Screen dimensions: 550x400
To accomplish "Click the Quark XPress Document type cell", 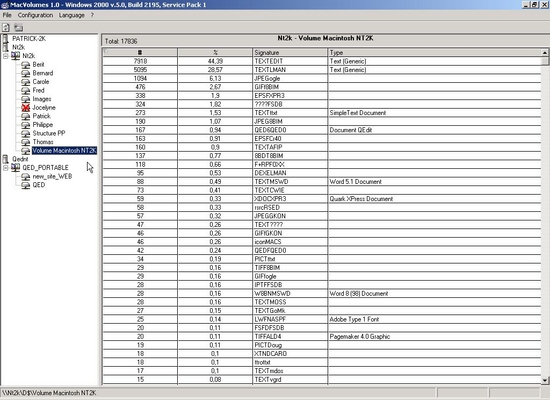I will point(435,199).
